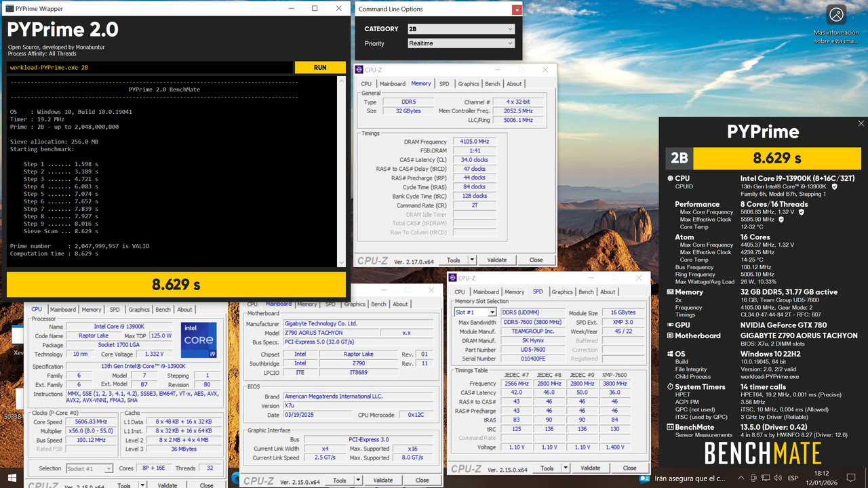The height and width of the screenshot is (488, 868).
Task: Click the workload-PYPrime.exe 2B command field
Action: point(150,68)
